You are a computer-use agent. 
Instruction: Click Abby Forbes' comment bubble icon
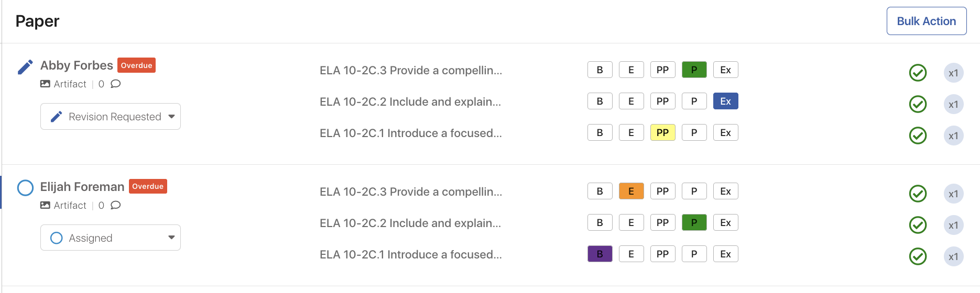pyautogui.click(x=116, y=84)
